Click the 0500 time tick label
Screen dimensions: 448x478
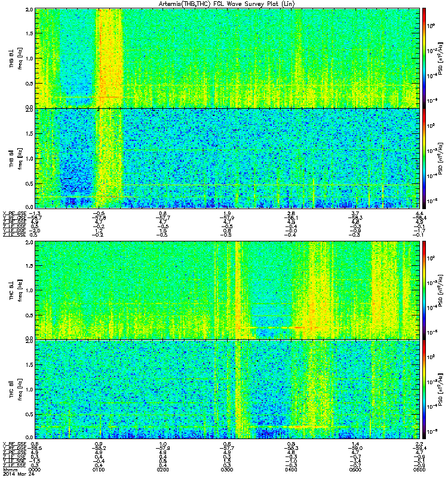tap(355, 470)
